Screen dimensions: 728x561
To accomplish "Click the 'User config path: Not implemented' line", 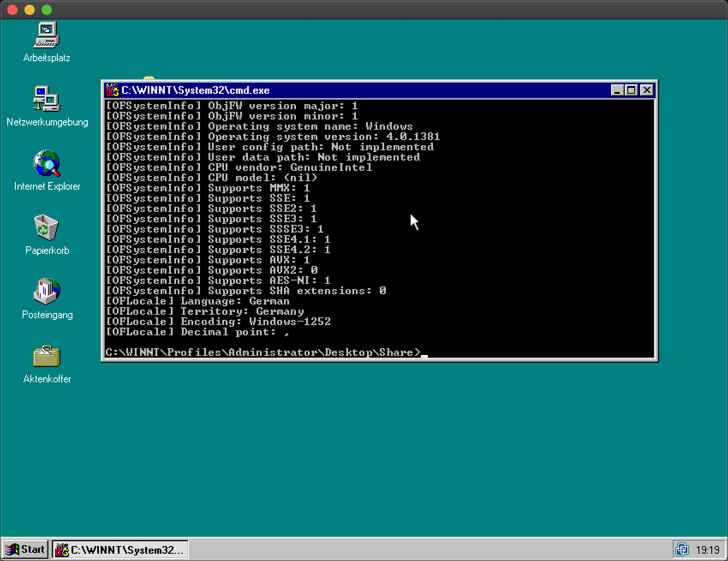I will pos(270,147).
